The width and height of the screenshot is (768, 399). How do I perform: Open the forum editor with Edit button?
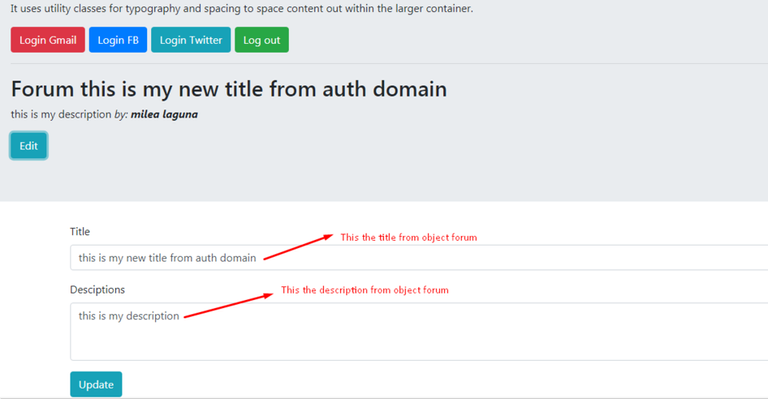[x=28, y=145]
